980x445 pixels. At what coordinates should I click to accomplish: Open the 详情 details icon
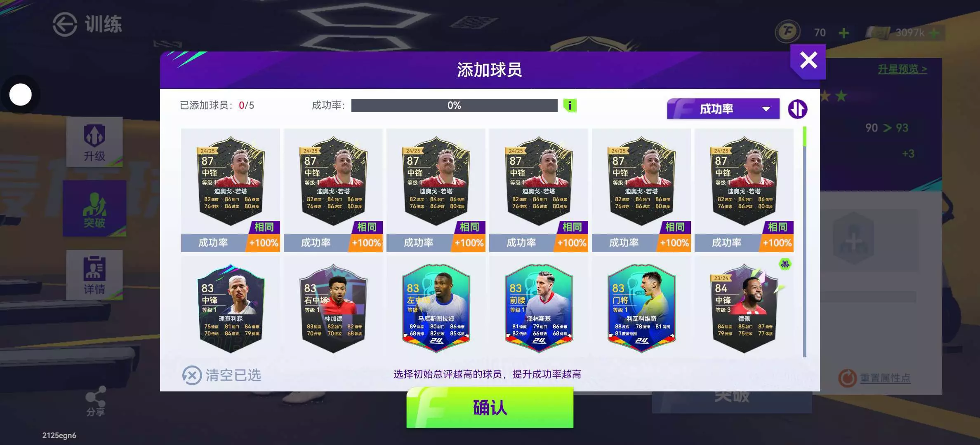tap(94, 275)
